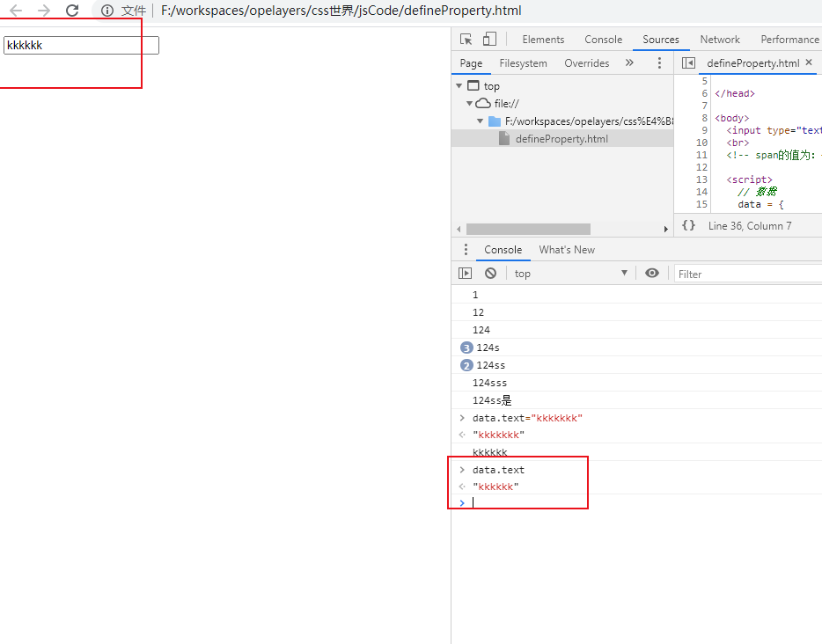Click the data.text console command
The image size is (822, 644).
click(x=498, y=470)
